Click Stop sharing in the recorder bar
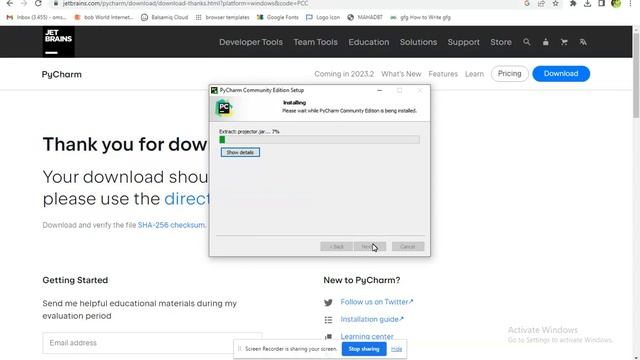The height and width of the screenshot is (360, 640). pyautogui.click(x=364, y=349)
